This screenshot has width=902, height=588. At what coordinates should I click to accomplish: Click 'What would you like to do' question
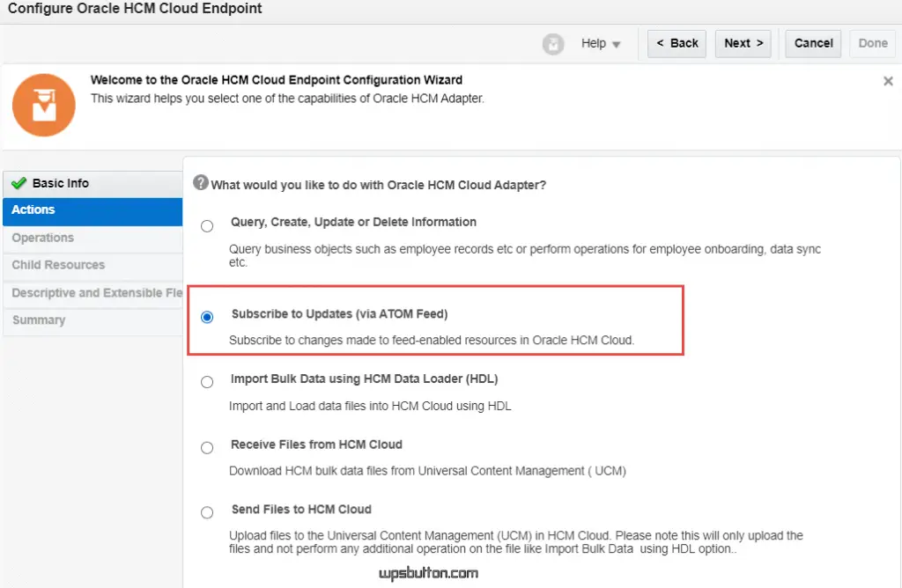pos(378,185)
